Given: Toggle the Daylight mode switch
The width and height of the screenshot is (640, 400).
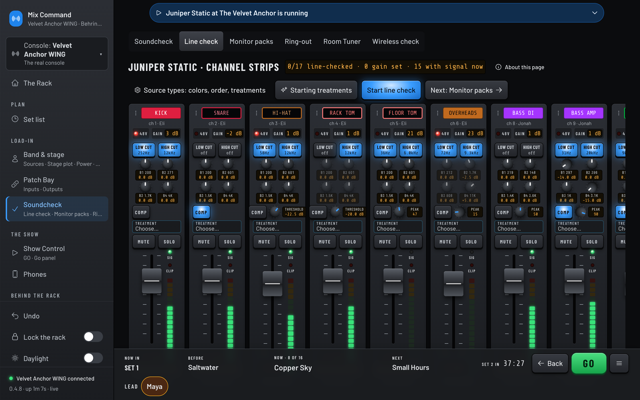Looking at the screenshot, I should tap(93, 358).
